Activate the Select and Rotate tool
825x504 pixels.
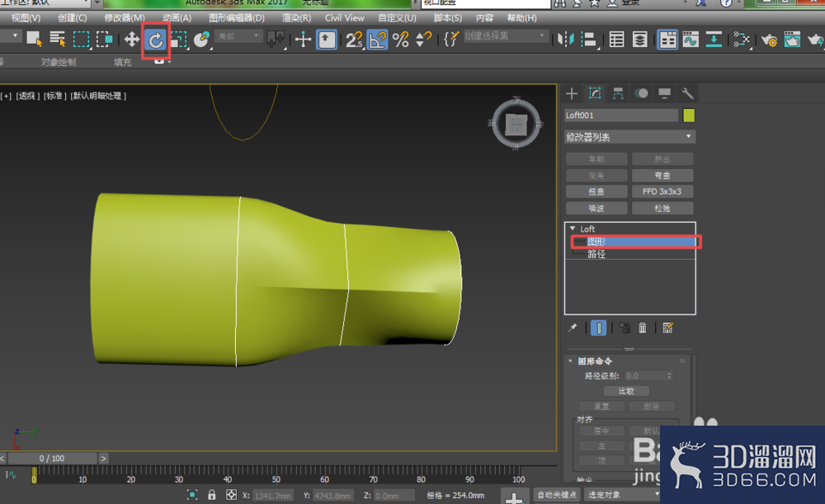(x=156, y=40)
